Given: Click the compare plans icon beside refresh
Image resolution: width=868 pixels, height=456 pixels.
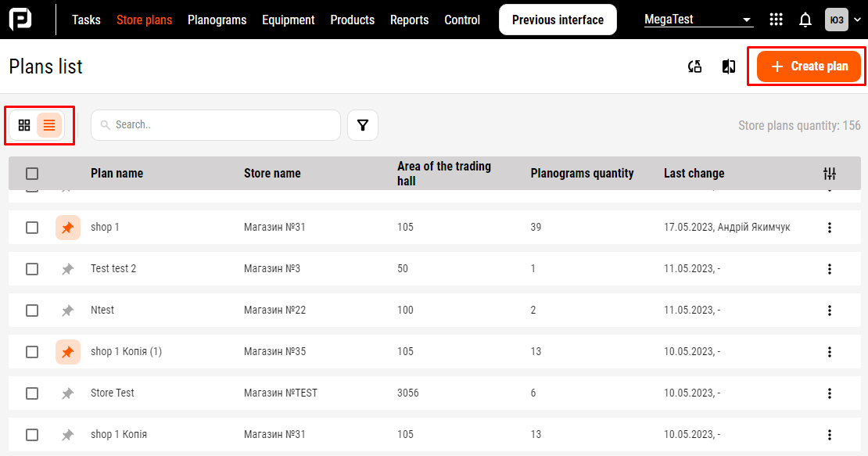Looking at the screenshot, I should pos(728,66).
